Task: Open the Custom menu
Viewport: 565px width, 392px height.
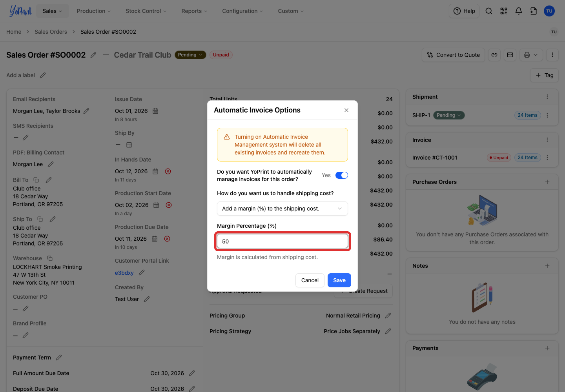Action: tap(291, 11)
